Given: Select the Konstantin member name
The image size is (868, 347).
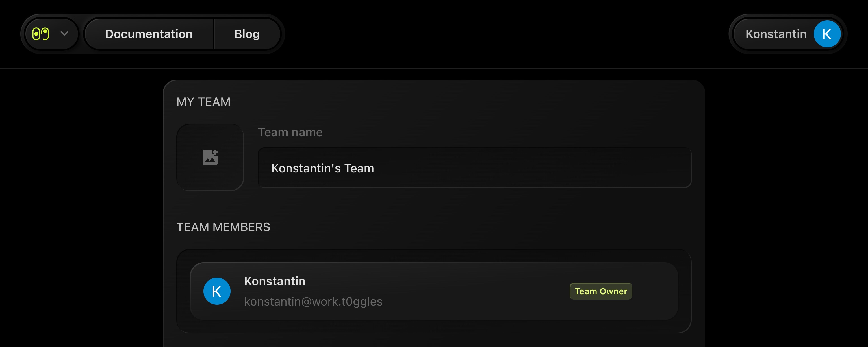Looking at the screenshot, I should click(x=275, y=281).
